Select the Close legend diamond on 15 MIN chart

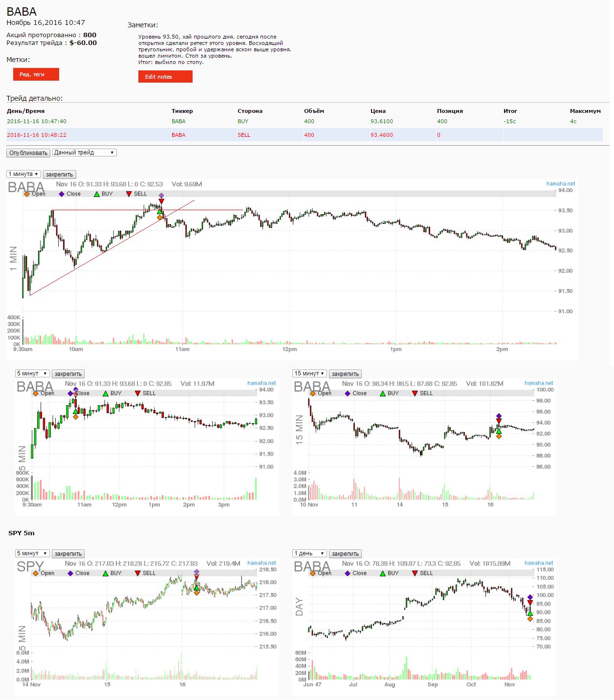point(348,394)
